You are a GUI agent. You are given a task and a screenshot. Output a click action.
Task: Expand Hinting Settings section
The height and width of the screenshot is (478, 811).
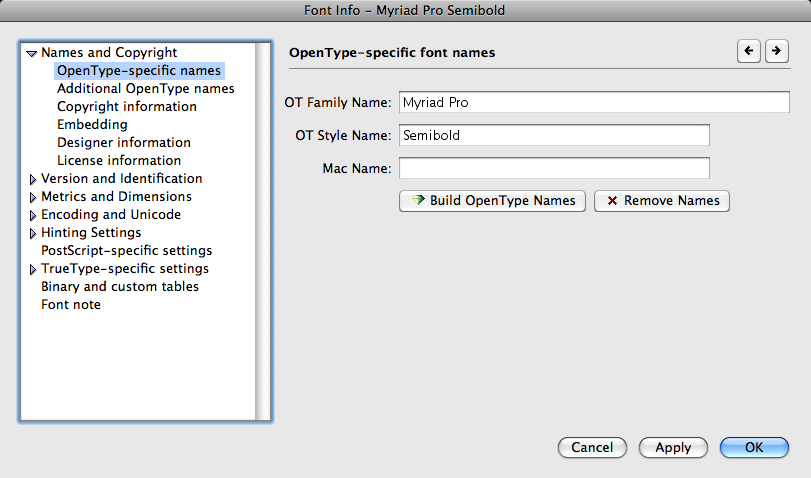[33, 233]
